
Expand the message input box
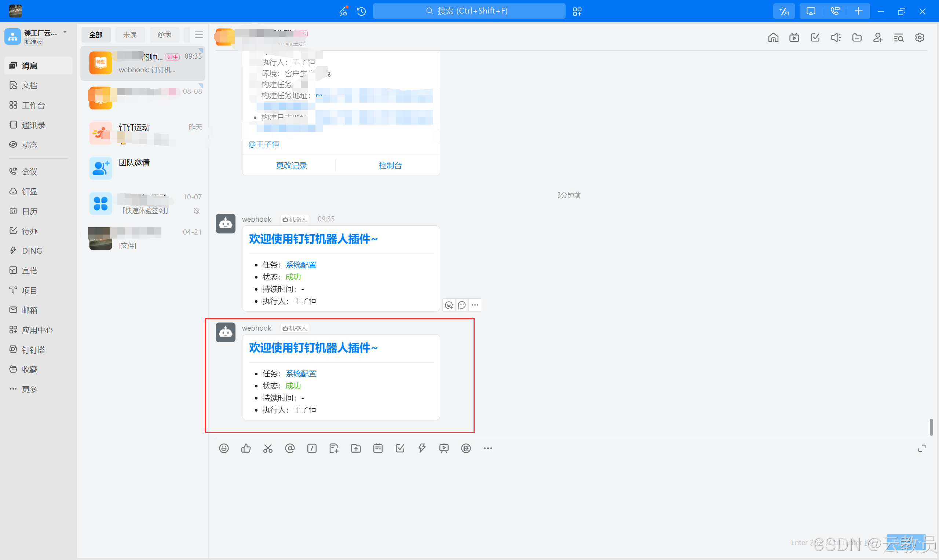[922, 448]
